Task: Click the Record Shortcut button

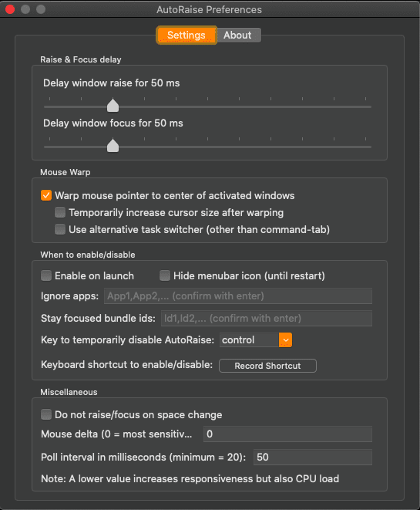Action: [x=267, y=366]
